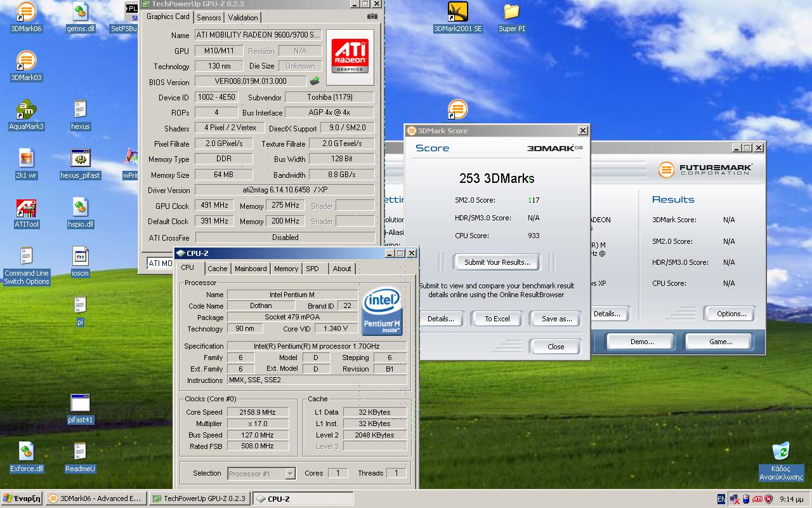Click the CPU Score 933 value

[x=534, y=236]
